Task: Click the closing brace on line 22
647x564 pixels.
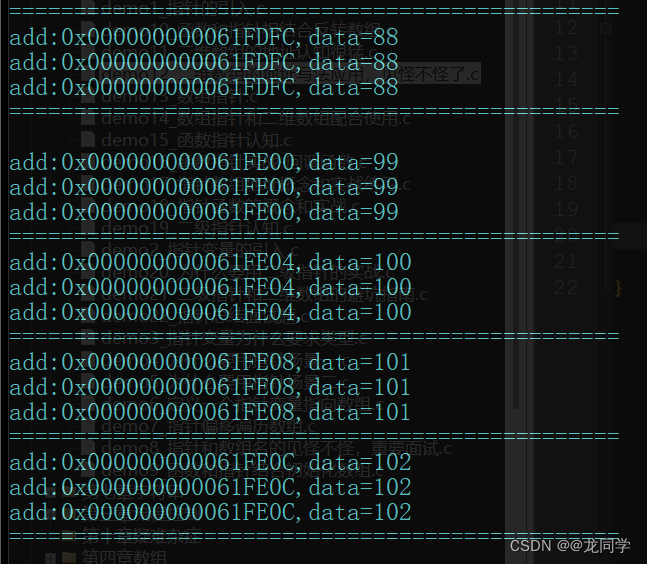Action: tap(618, 288)
